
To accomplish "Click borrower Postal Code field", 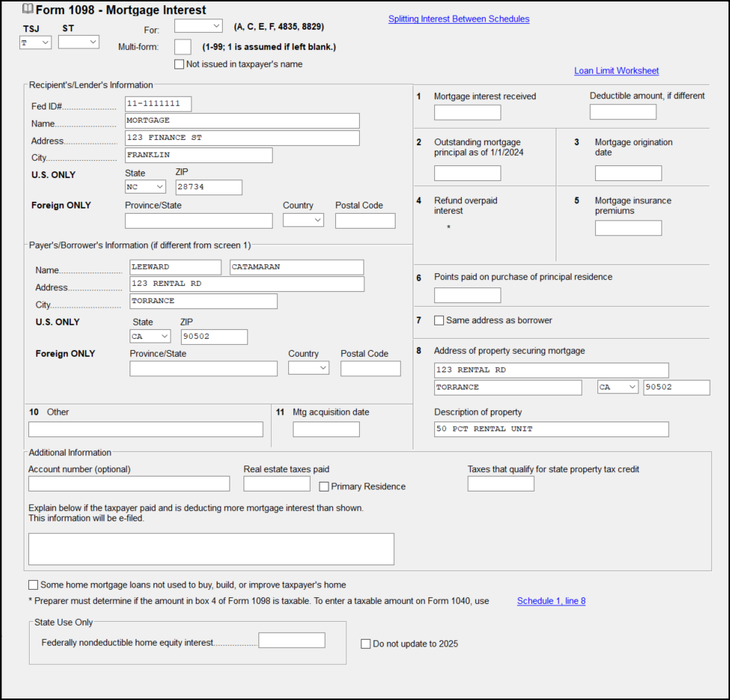I will pyautogui.click(x=371, y=369).
